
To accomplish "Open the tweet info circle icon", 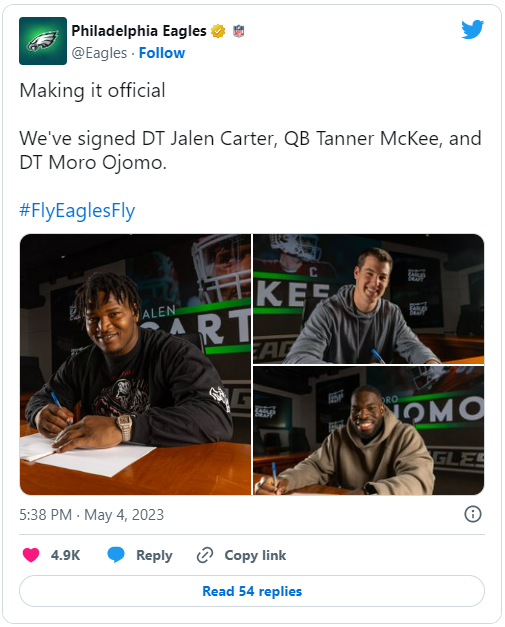I will pos(473,514).
